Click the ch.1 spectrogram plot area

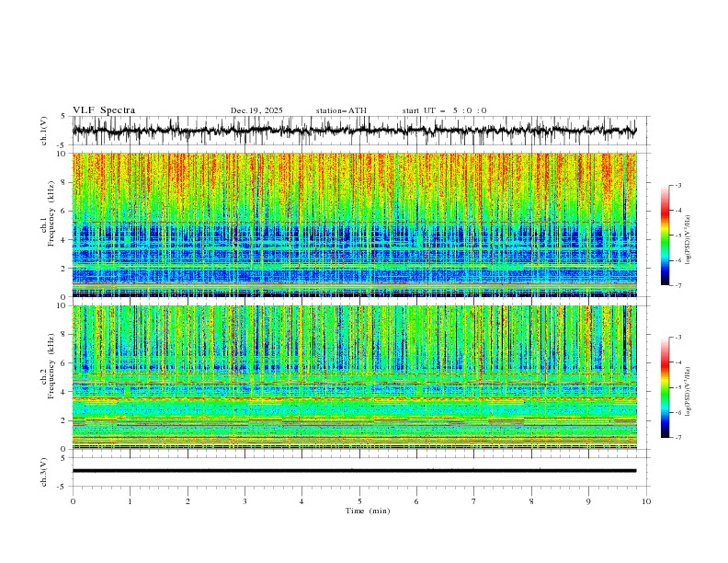click(x=355, y=224)
